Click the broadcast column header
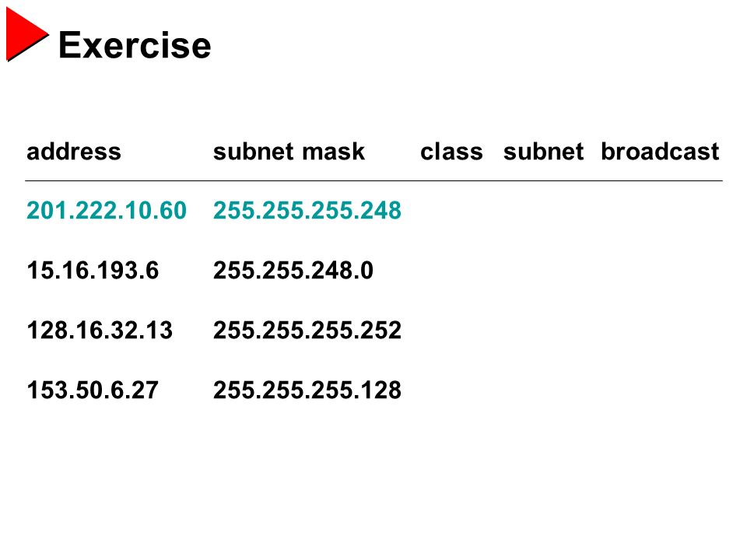This screenshot has width=747, height=560. tap(660, 152)
